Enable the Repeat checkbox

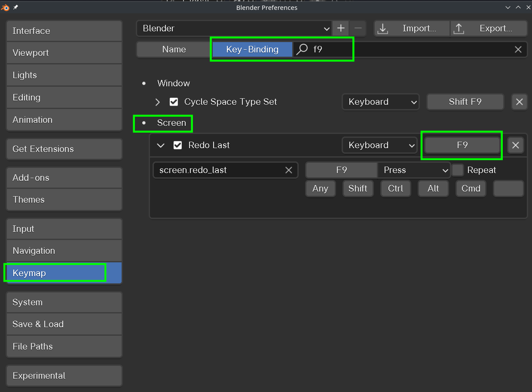458,170
